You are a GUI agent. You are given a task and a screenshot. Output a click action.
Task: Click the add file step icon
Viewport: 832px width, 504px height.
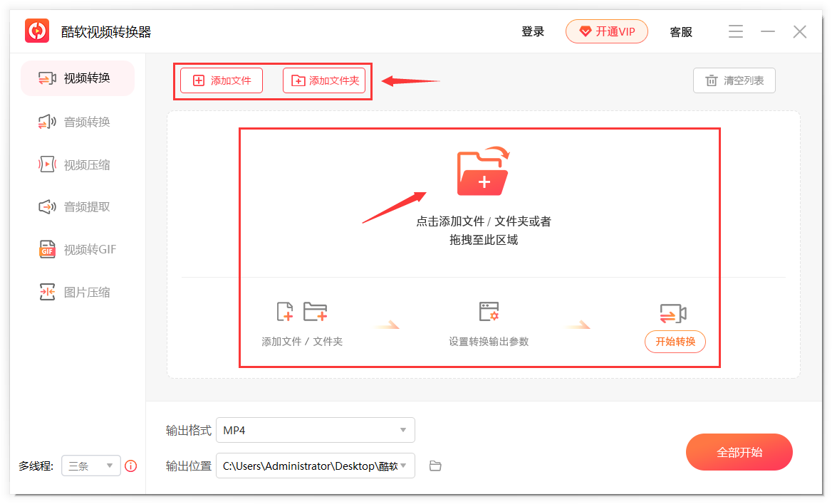coord(285,311)
